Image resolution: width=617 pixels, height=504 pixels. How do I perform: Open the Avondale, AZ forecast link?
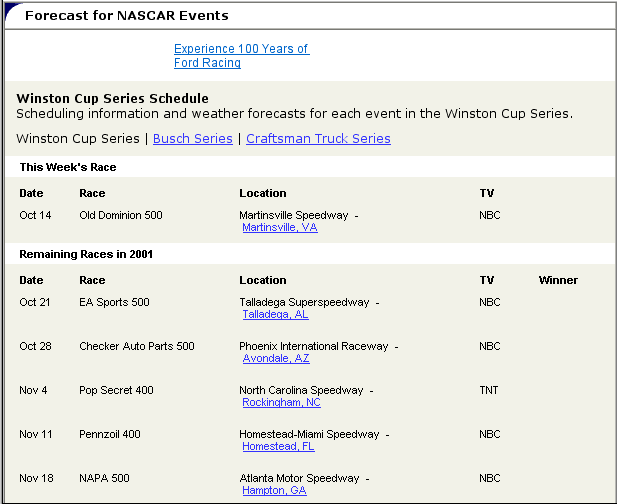(276, 358)
